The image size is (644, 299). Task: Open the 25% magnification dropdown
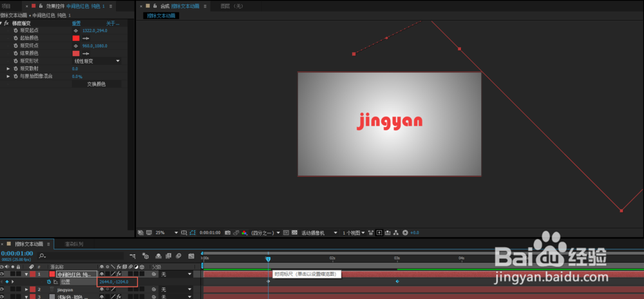pyautogui.click(x=166, y=233)
